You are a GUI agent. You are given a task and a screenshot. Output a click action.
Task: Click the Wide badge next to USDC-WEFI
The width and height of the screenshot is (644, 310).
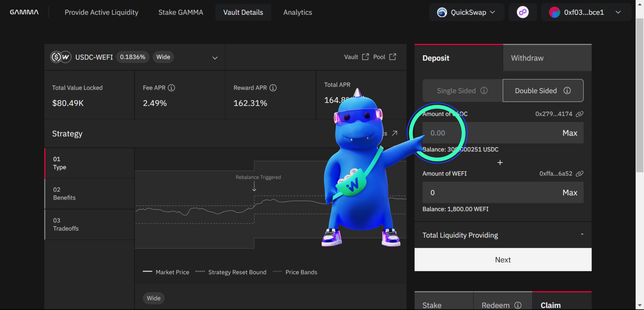(x=163, y=57)
